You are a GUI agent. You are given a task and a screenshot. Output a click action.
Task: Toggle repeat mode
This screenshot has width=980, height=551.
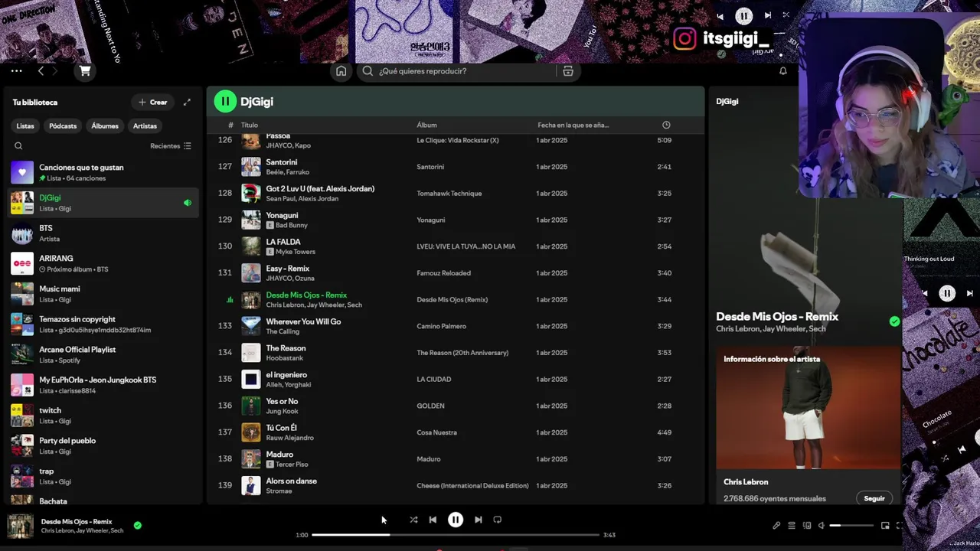point(498,520)
